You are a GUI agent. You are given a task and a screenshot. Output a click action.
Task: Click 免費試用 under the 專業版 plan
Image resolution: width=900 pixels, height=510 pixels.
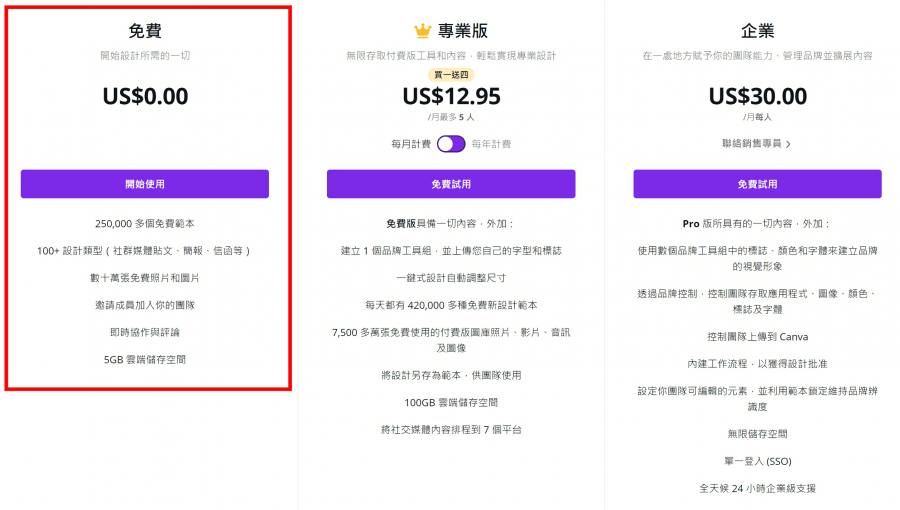(451, 184)
